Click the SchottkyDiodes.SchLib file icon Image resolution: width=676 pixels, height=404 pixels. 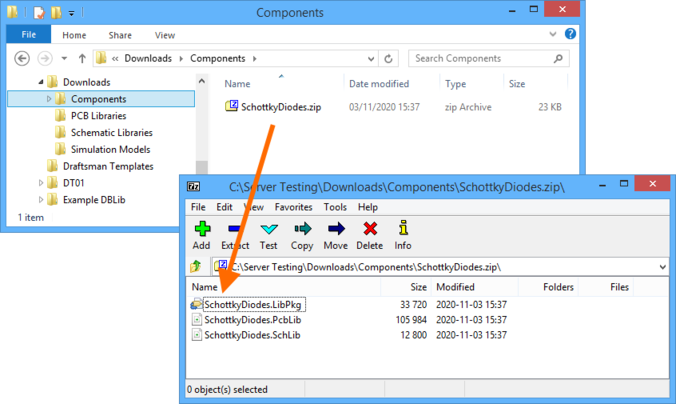tap(197, 335)
